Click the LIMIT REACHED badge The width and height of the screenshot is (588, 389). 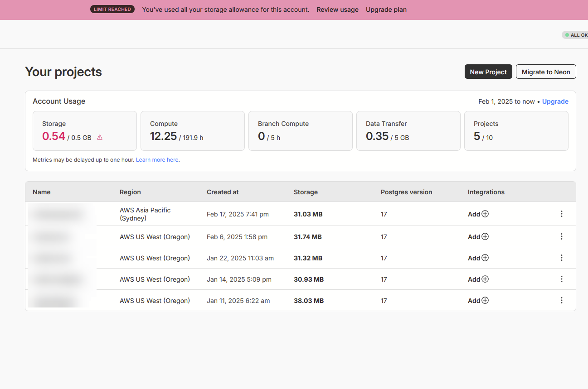(112, 9)
